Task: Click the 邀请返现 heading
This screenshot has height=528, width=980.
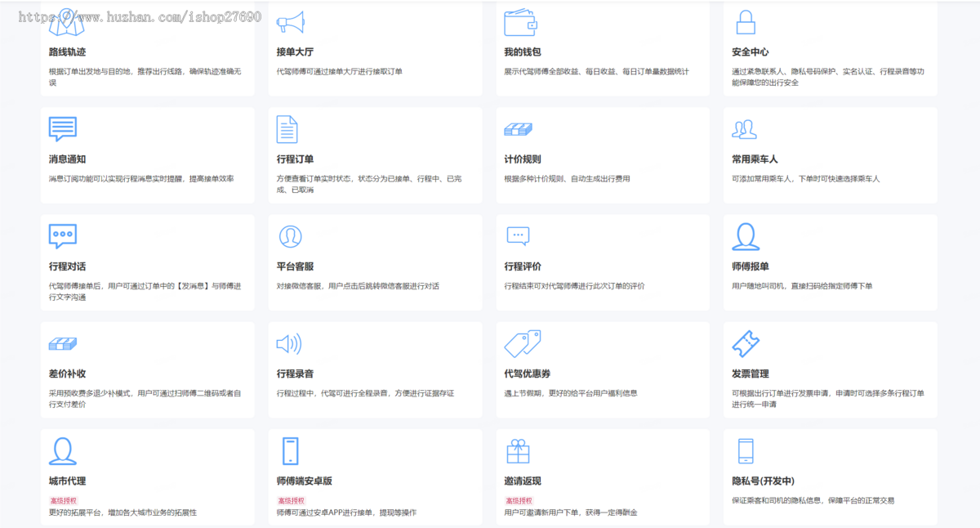Action: [523, 481]
